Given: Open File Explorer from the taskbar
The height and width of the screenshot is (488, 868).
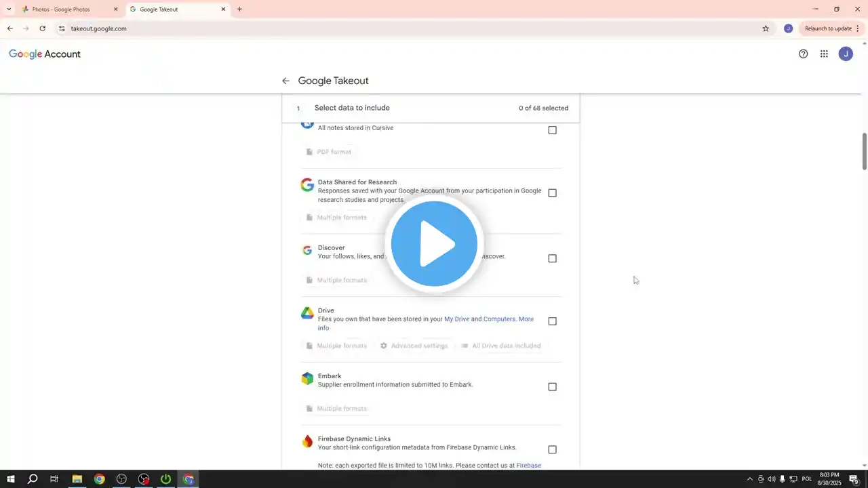Looking at the screenshot, I should 77,479.
